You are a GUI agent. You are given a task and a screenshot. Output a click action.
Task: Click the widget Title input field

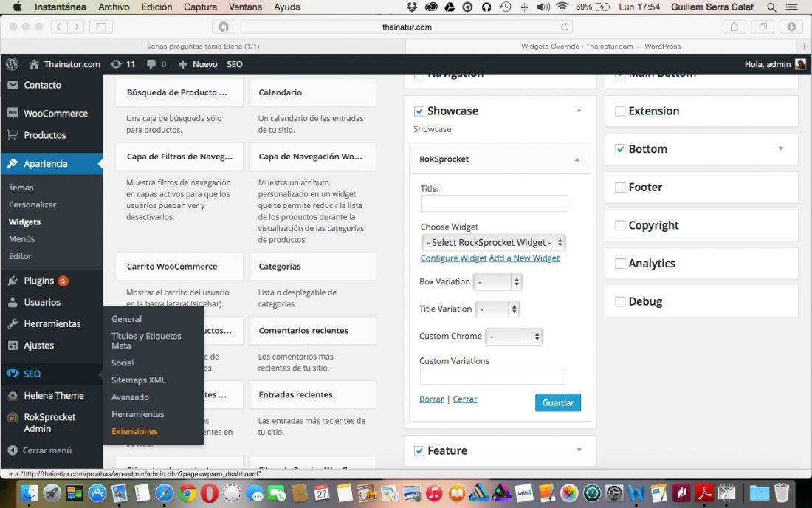coord(494,204)
